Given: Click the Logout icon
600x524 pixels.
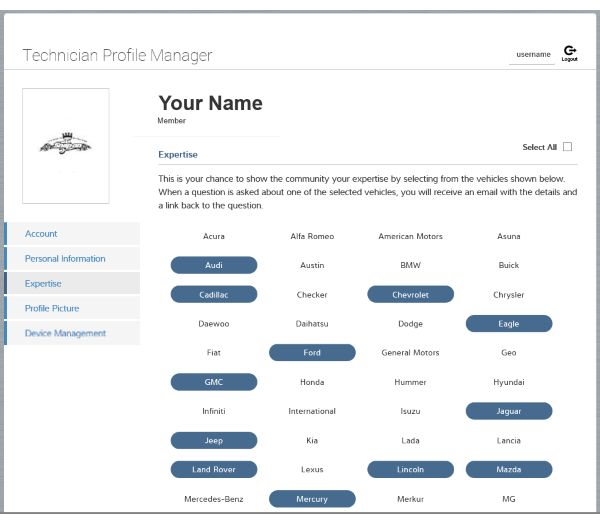Looking at the screenshot, I should 569,52.
